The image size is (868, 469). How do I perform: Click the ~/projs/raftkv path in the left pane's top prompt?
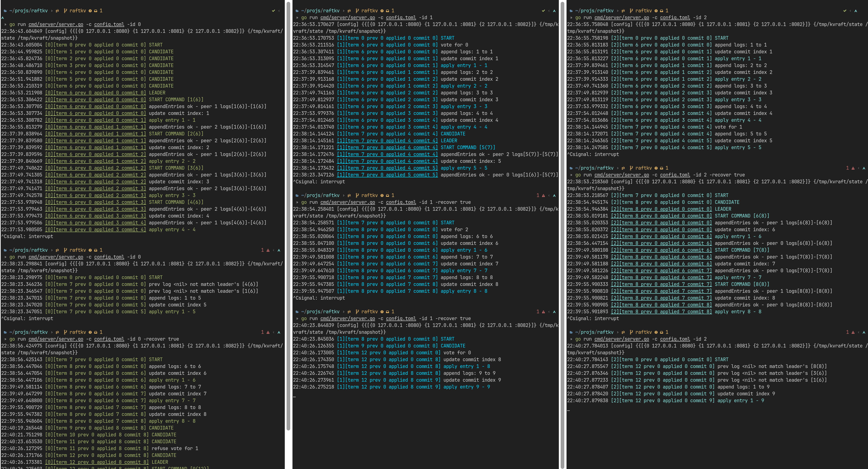pyautogui.click(x=29, y=11)
